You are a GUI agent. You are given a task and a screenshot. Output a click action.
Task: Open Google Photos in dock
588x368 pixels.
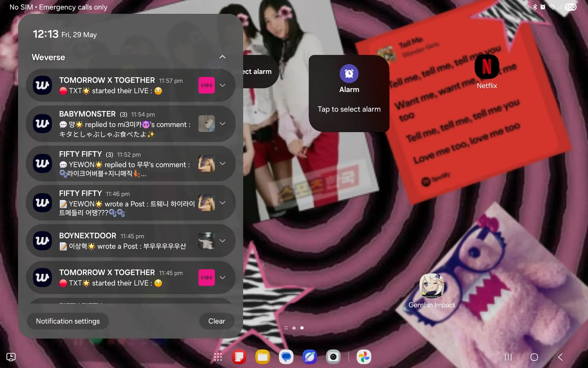point(364,357)
